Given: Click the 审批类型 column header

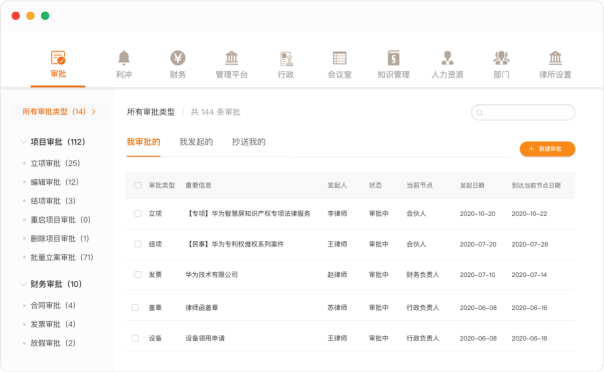Looking at the screenshot, I should 162,185.
